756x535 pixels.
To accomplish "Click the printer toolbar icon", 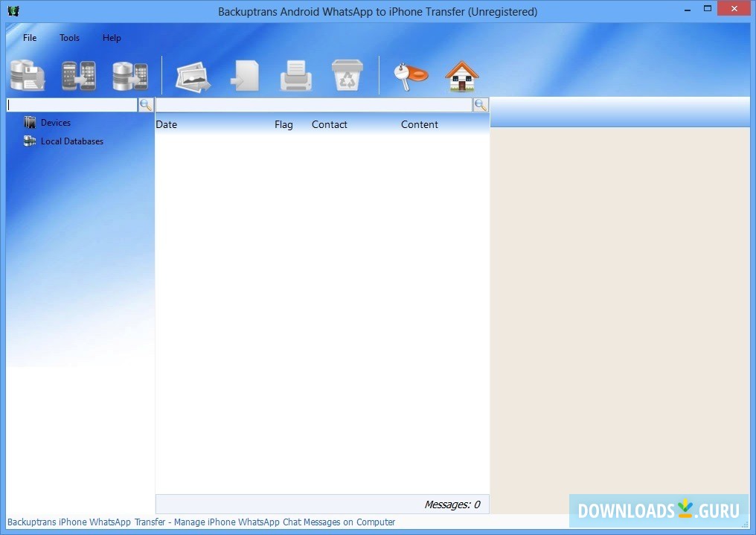I will pos(296,76).
